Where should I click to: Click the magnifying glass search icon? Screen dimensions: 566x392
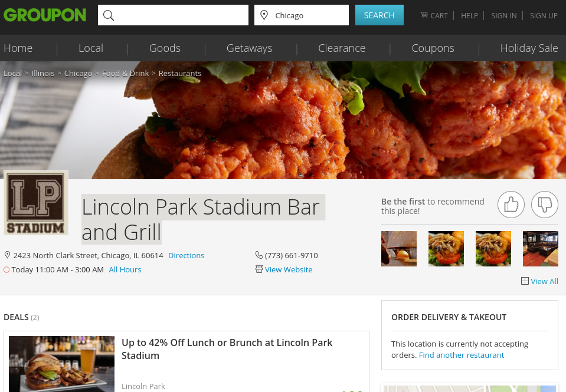click(108, 15)
